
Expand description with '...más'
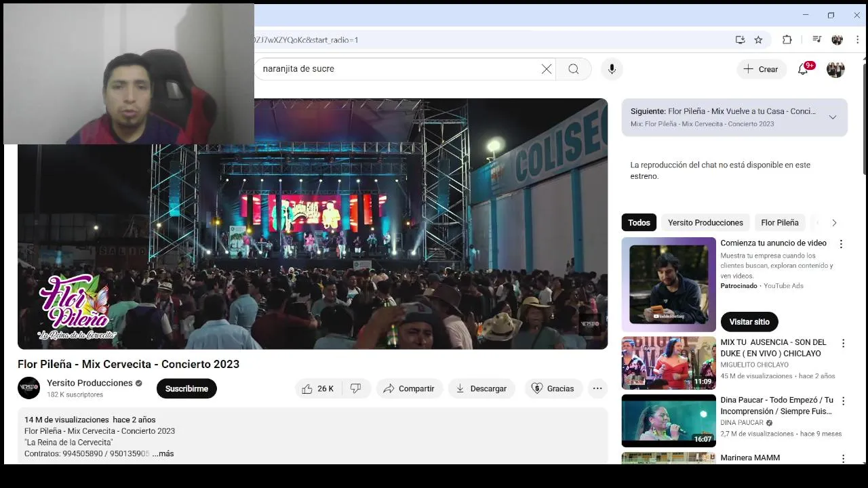[x=163, y=453]
